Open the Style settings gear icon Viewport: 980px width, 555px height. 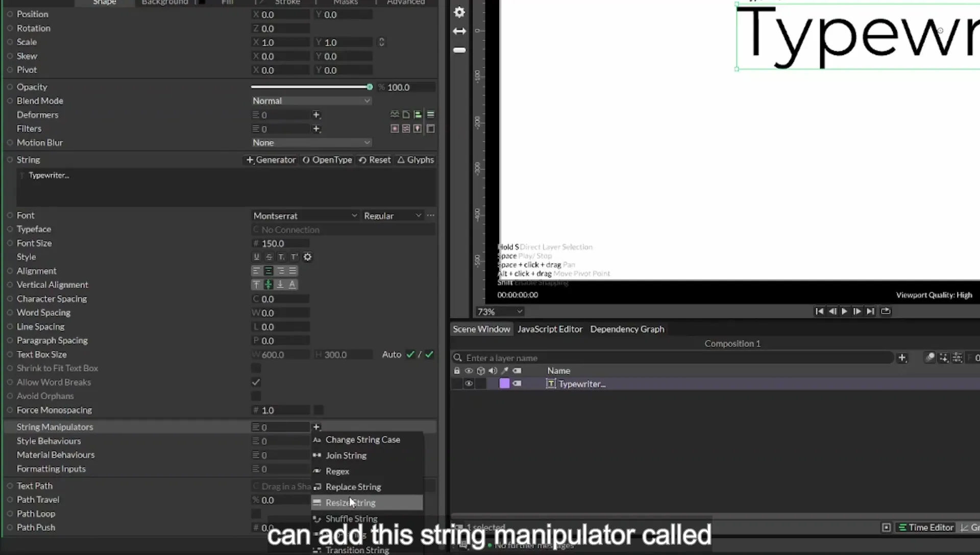pyautogui.click(x=307, y=257)
